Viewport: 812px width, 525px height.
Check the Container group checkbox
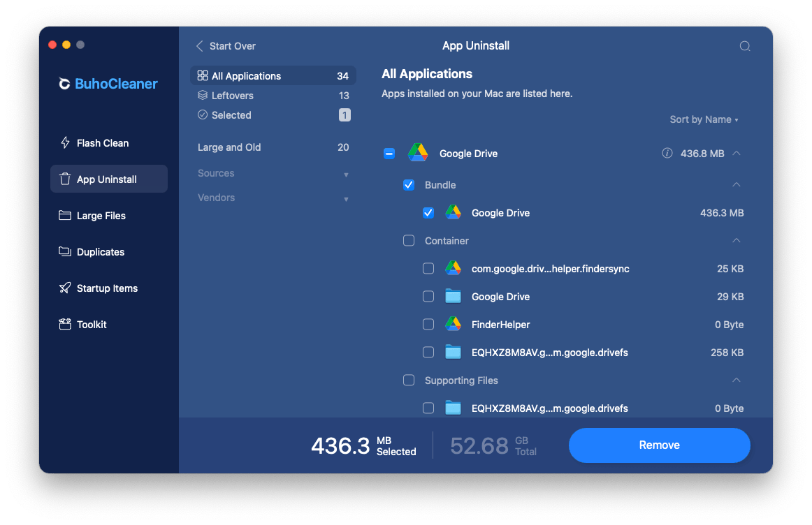409,240
